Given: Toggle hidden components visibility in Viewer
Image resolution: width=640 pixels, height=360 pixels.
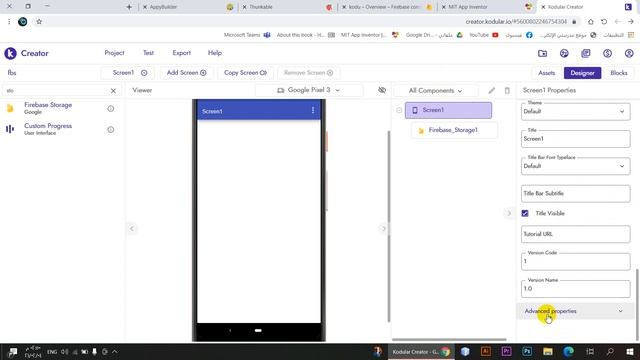Looking at the screenshot, I should pyautogui.click(x=382, y=90).
